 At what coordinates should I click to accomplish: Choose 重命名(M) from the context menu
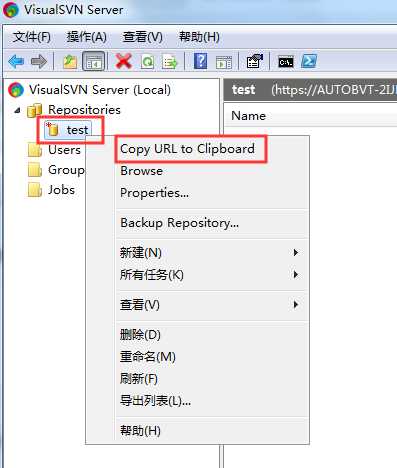212,357
